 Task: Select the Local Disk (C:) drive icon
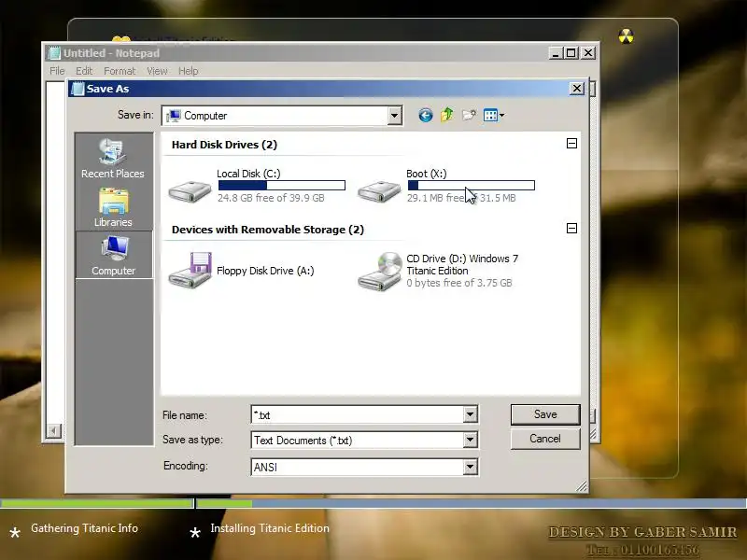(190, 191)
